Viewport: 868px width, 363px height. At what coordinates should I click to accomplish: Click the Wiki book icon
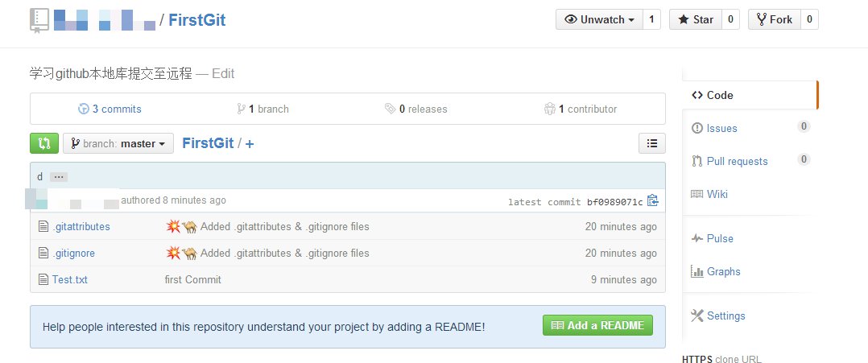(697, 194)
